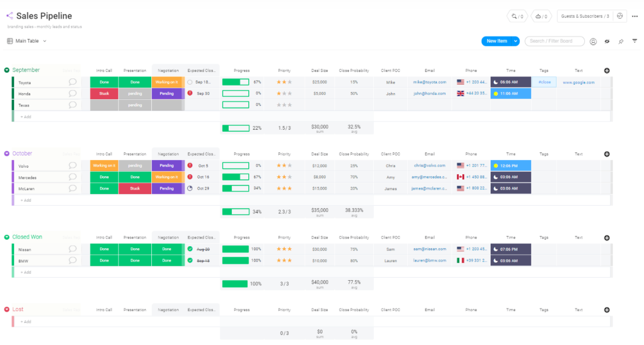Open the conversation bubble for McLaren

pyautogui.click(x=72, y=188)
